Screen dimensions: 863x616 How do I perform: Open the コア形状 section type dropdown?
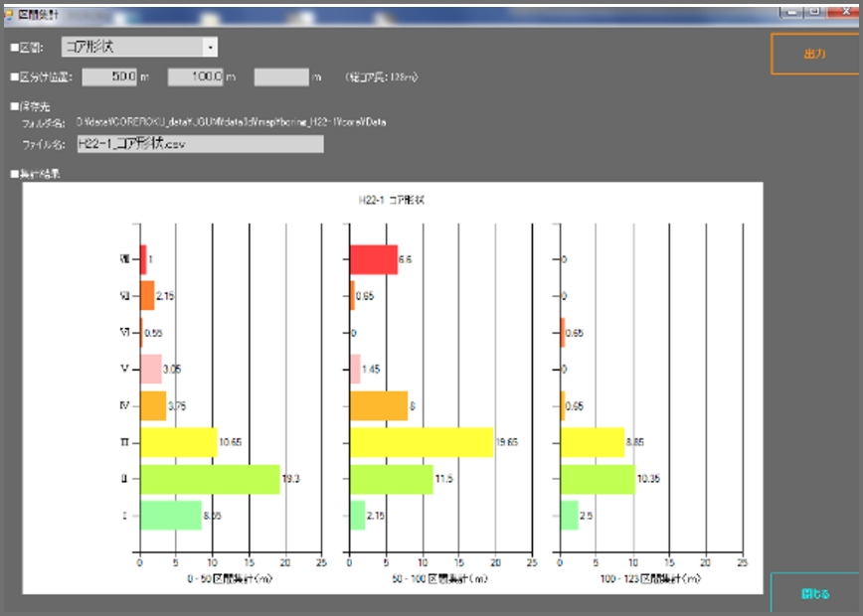(139, 48)
